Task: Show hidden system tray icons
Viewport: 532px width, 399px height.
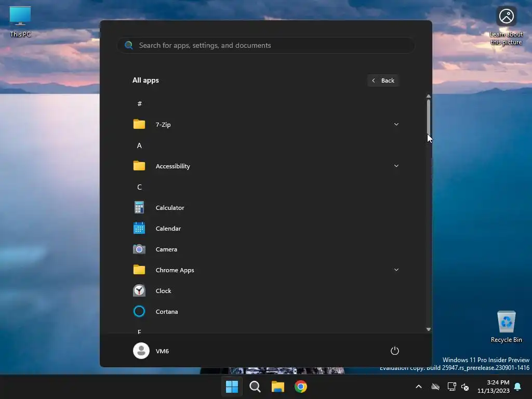Action: point(419,387)
